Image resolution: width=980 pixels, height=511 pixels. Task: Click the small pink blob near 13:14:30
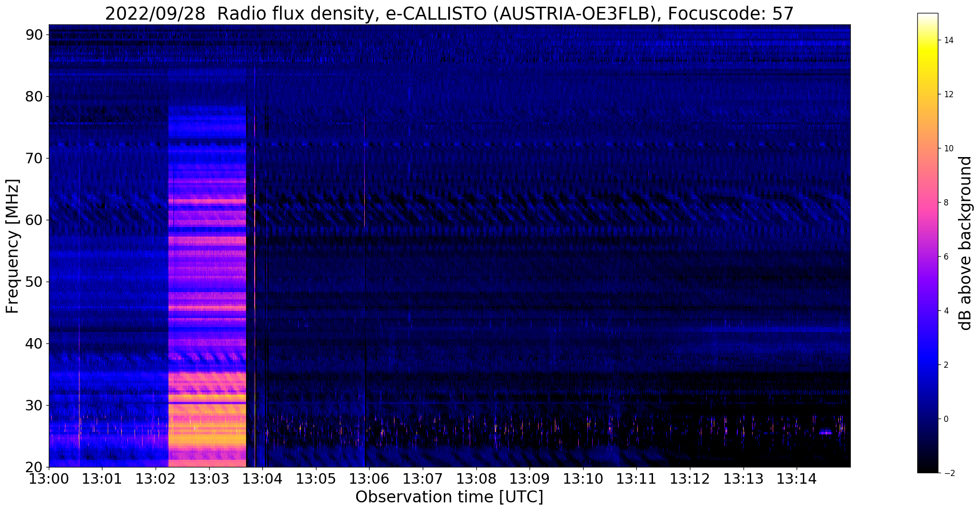pos(826,433)
